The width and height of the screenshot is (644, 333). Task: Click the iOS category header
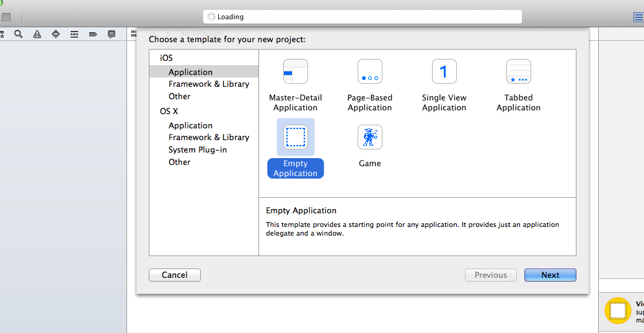[166, 58]
